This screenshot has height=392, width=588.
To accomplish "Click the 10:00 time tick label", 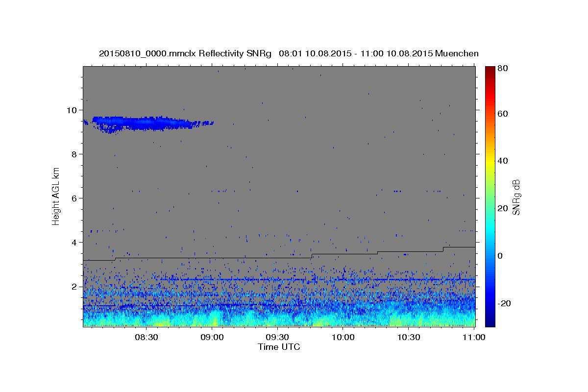I will coord(343,337).
